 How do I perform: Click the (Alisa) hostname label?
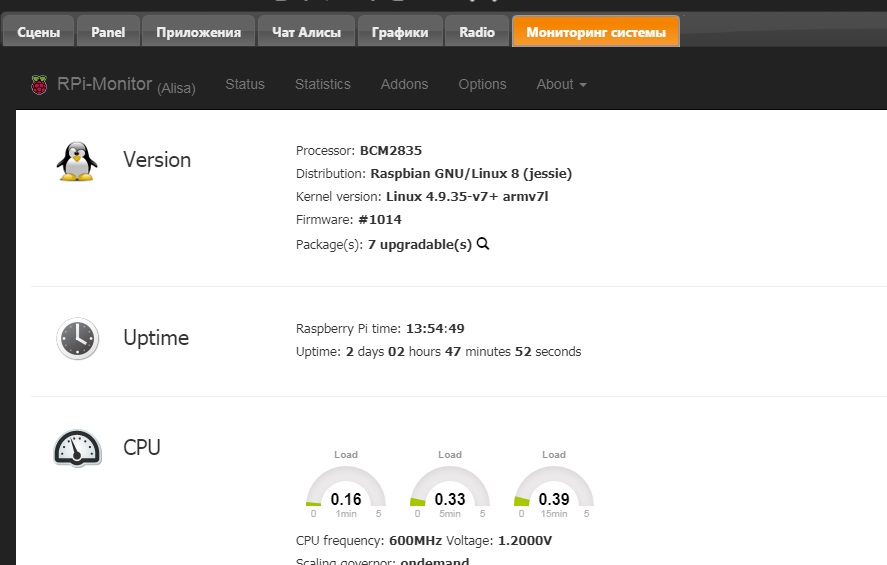coord(176,88)
